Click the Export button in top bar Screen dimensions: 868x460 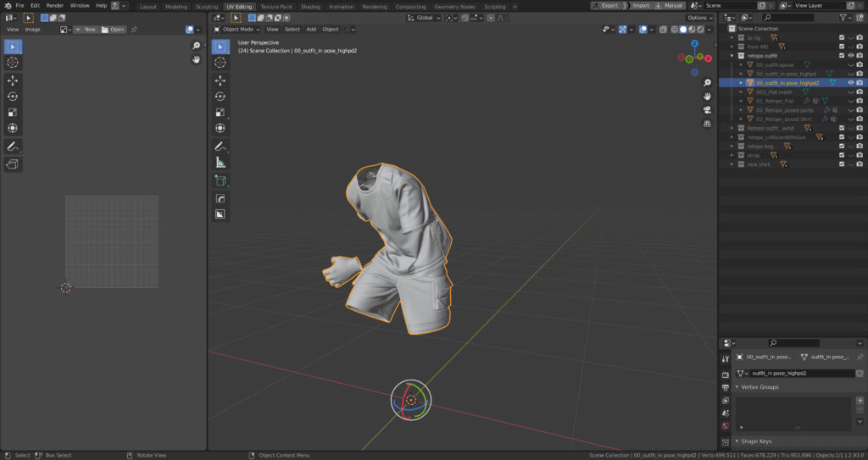606,5
